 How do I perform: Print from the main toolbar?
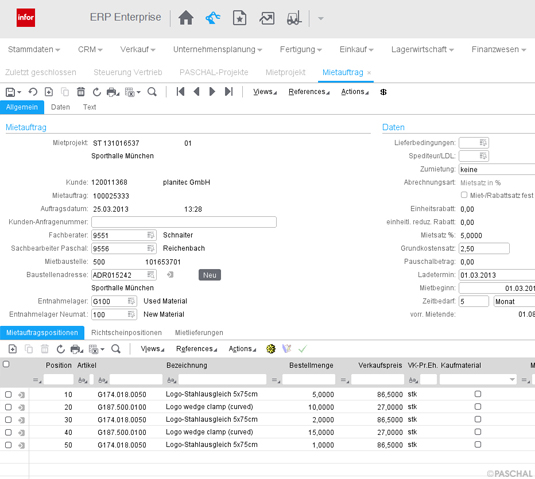[112, 92]
